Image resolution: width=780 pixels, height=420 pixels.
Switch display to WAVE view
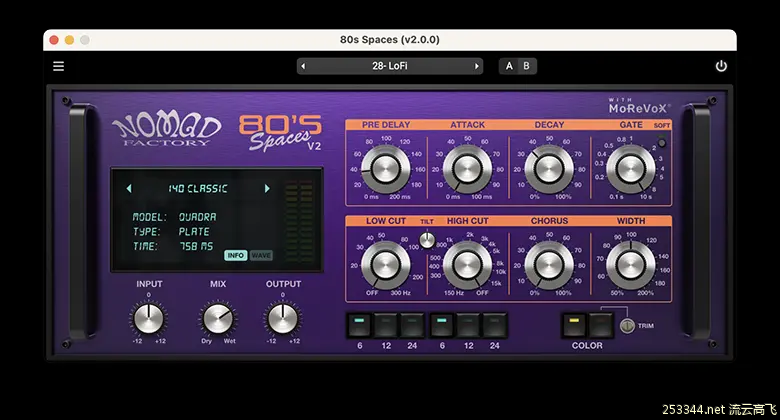pos(261,255)
